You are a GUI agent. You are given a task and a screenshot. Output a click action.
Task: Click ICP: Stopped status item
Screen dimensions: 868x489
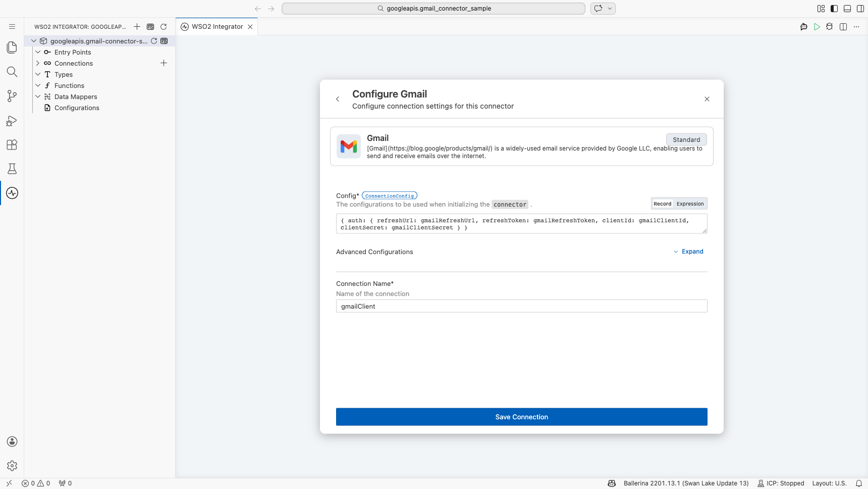(x=781, y=483)
